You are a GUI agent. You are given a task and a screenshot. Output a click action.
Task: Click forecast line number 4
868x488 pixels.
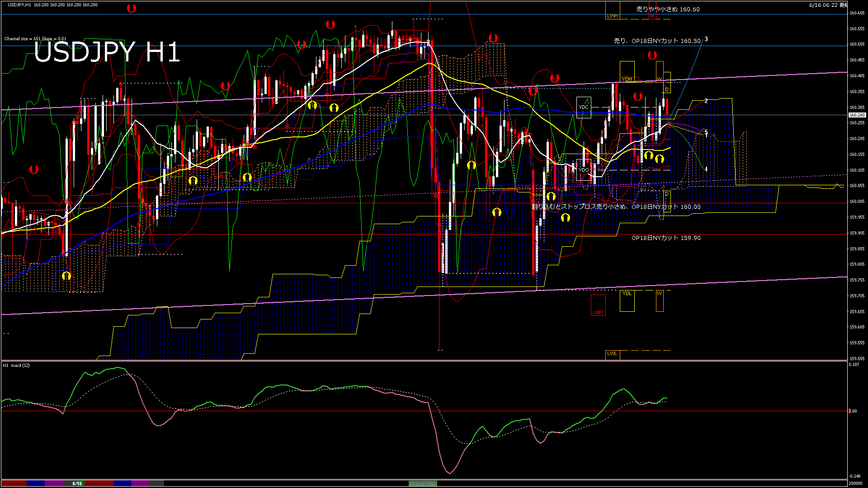tap(706, 169)
